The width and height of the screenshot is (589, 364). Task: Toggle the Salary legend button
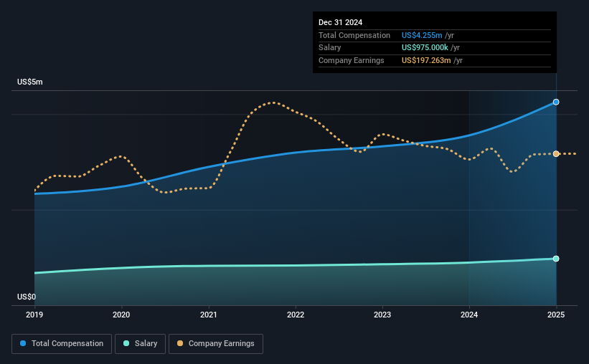(x=140, y=344)
